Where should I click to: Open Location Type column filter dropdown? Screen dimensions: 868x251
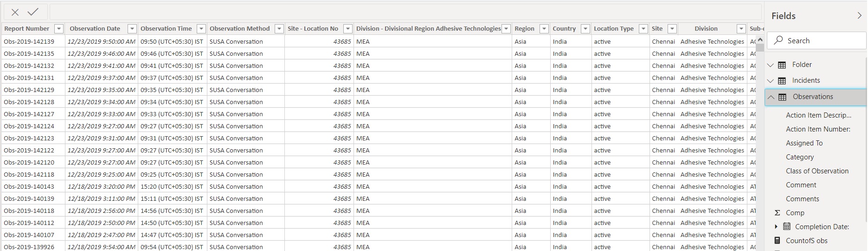pyautogui.click(x=643, y=29)
